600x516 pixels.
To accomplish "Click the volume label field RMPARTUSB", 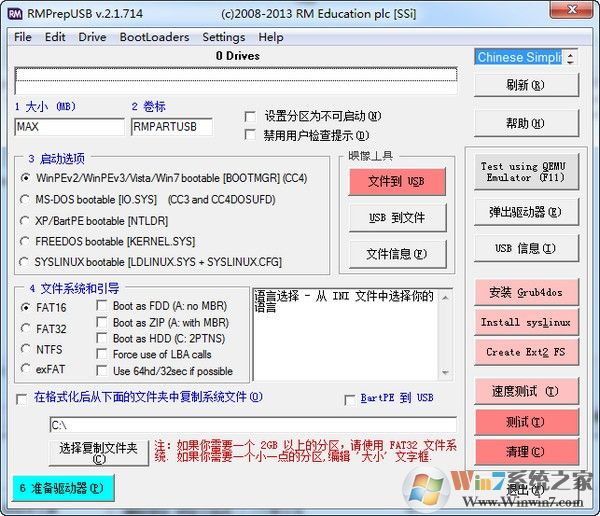I will 172,127.
